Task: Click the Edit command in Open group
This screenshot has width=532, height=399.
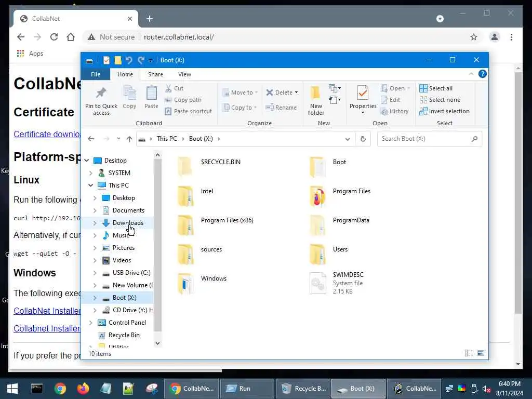Action: (x=391, y=100)
